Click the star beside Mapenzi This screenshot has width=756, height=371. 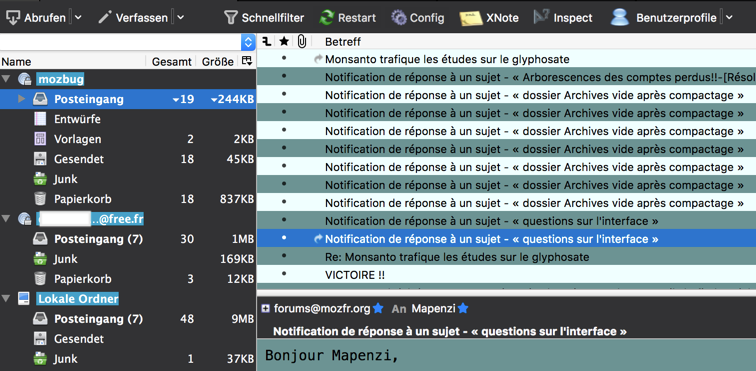[463, 308]
